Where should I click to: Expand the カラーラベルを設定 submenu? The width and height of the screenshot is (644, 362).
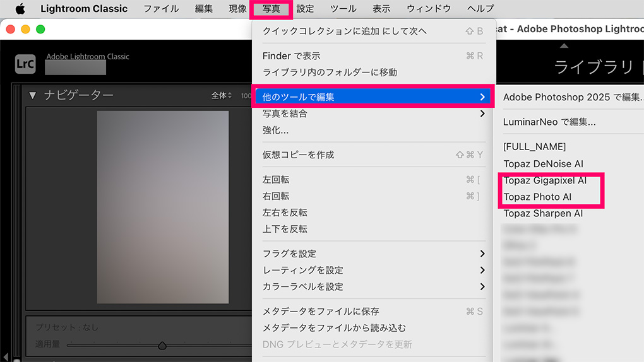pyautogui.click(x=373, y=286)
